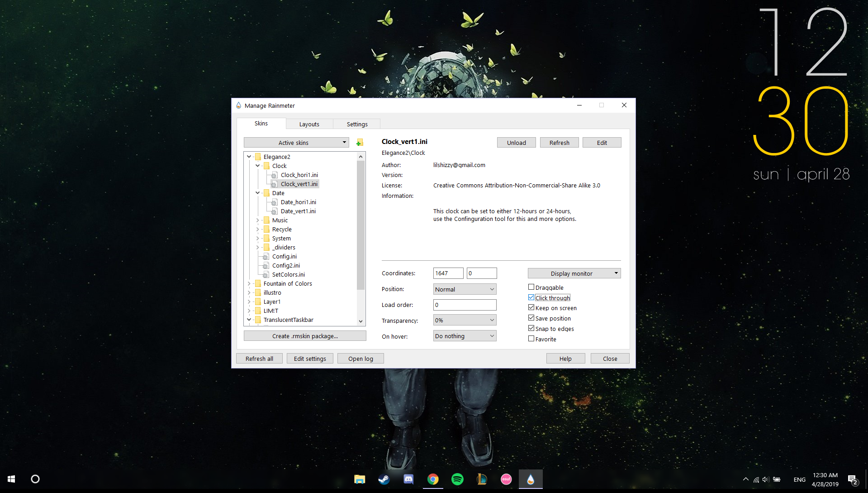The height and width of the screenshot is (493, 868).
Task: Select the Config.ini skin file gear icon
Action: 266,256
